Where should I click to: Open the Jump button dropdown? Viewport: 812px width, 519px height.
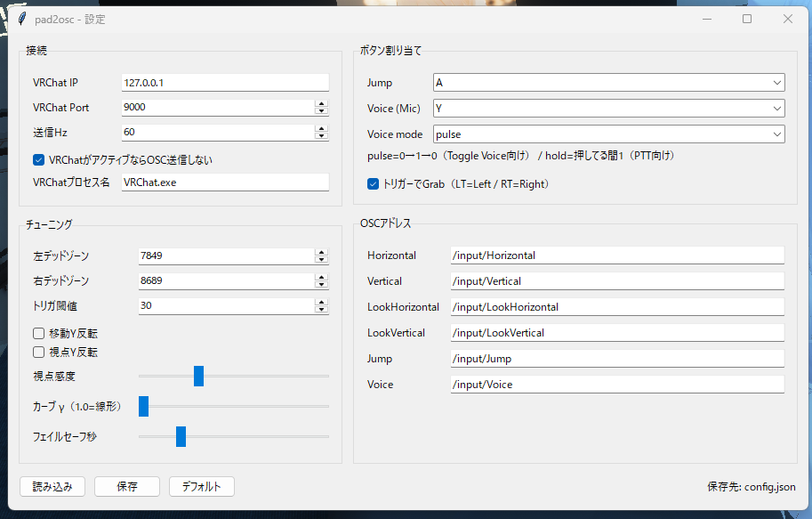tap(776, 83)
